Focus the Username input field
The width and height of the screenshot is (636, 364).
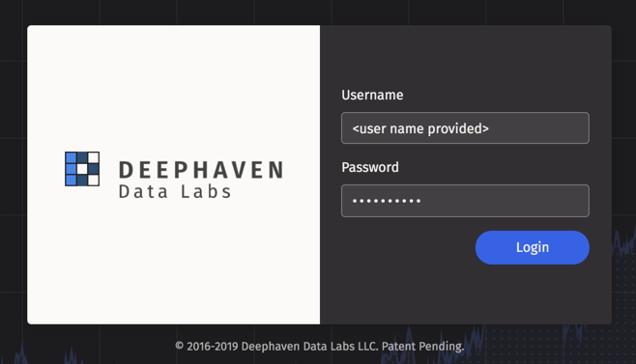click(465, 128)
